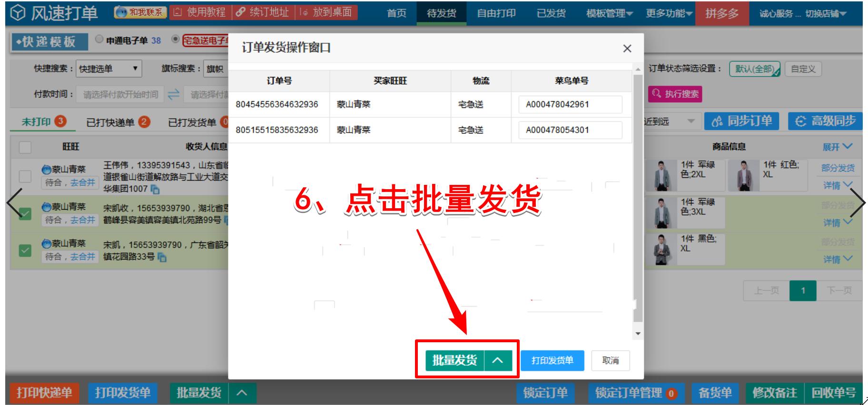868x405 pixels.
Task: Click 下一页 pagination button
Action: pyautogui.click(x=839, y=290)
